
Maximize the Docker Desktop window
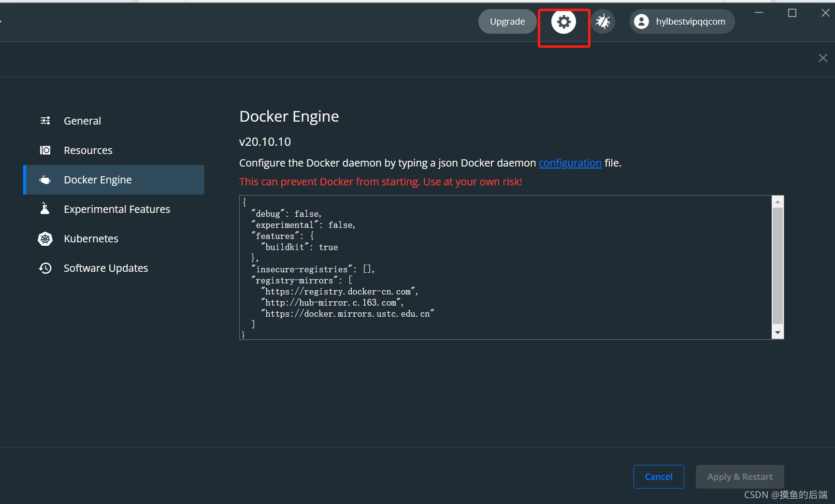point(792,13)
